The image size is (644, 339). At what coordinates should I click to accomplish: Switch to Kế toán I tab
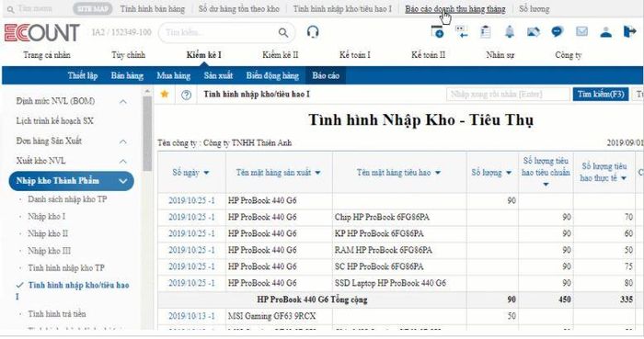(x=354, y=55)
